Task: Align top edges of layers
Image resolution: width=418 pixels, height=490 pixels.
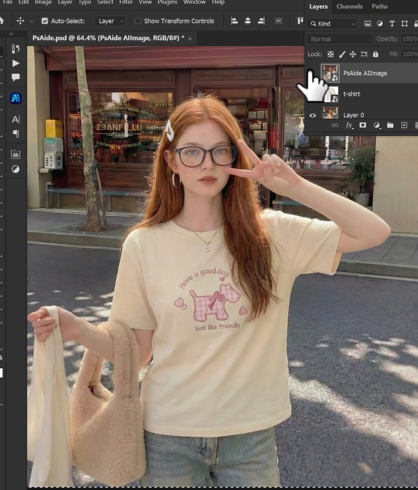Action: point(300,21)
